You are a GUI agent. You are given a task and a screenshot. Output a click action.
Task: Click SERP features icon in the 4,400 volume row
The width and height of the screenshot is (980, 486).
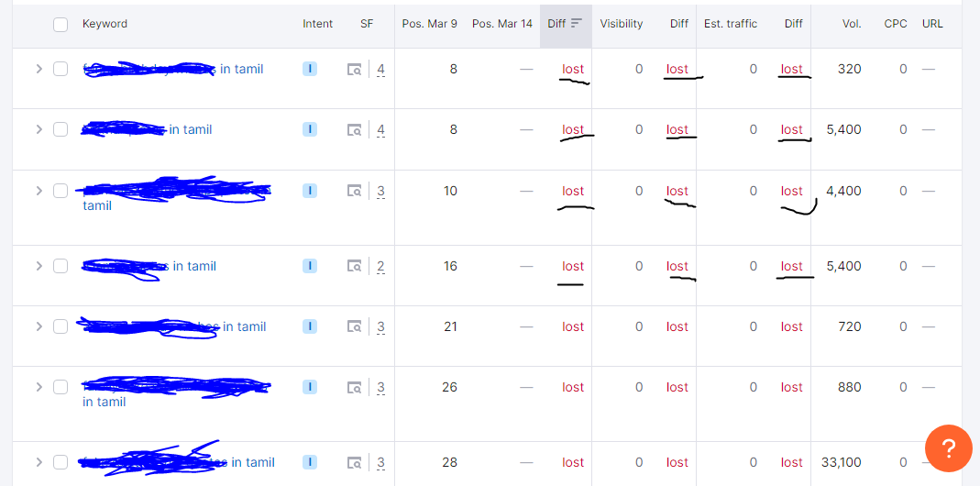[354, 191]
